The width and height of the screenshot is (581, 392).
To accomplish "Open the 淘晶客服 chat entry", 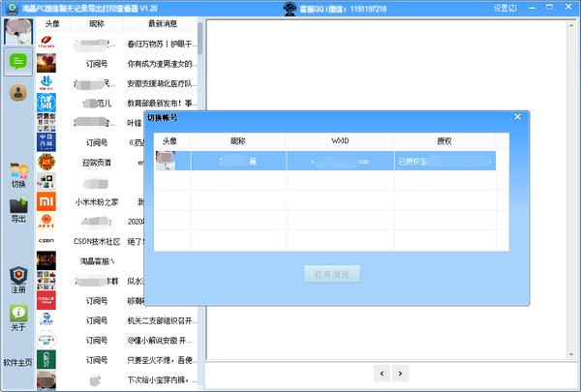I will pyautogui.click(x=97, y=261).
